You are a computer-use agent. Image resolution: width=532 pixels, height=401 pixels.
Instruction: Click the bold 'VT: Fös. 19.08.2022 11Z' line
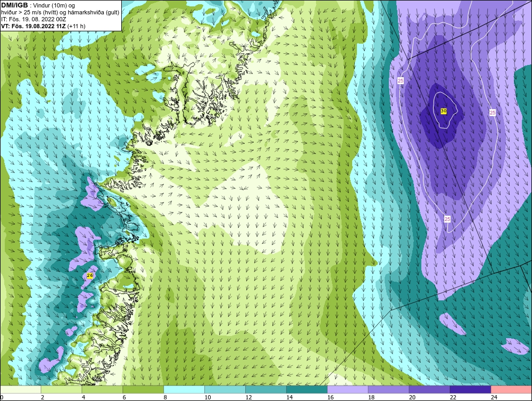[43, 26]
